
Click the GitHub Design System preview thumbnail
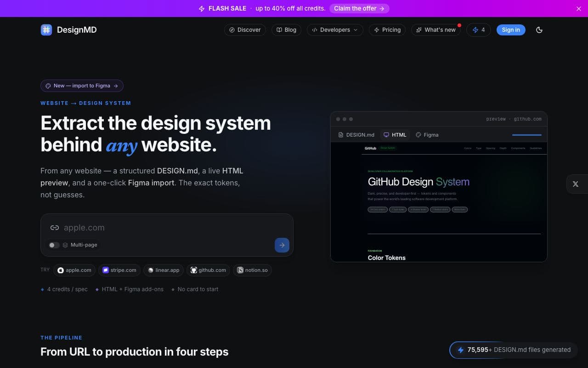439,201
